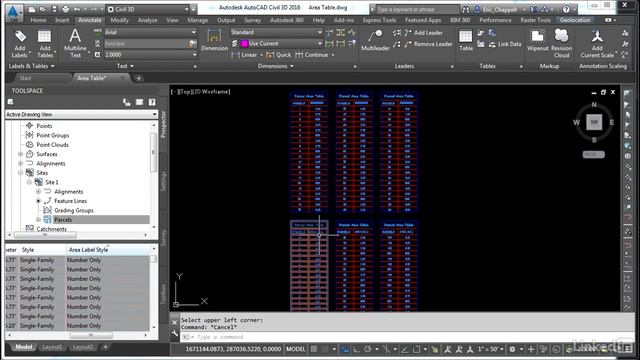Click the ViewCube TOP face

594,122
